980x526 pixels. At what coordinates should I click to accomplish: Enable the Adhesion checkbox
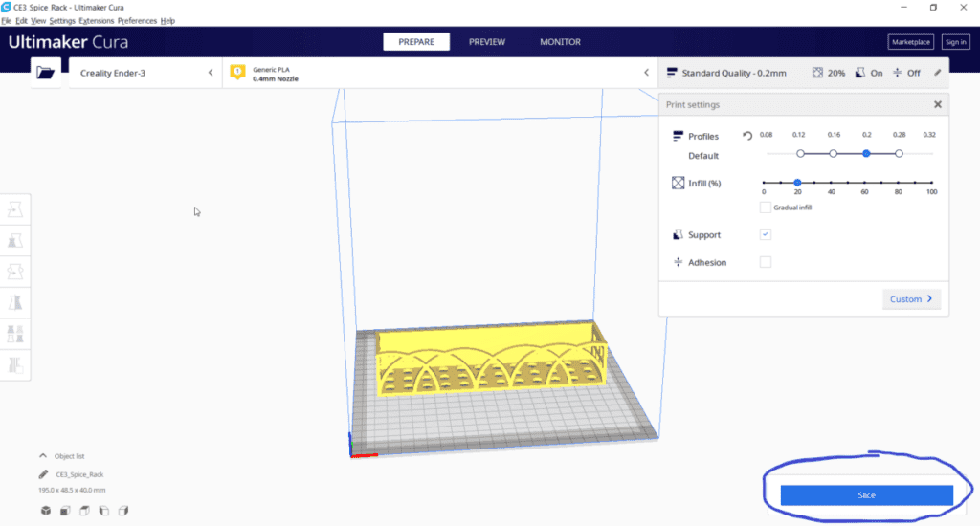point(765,262)
